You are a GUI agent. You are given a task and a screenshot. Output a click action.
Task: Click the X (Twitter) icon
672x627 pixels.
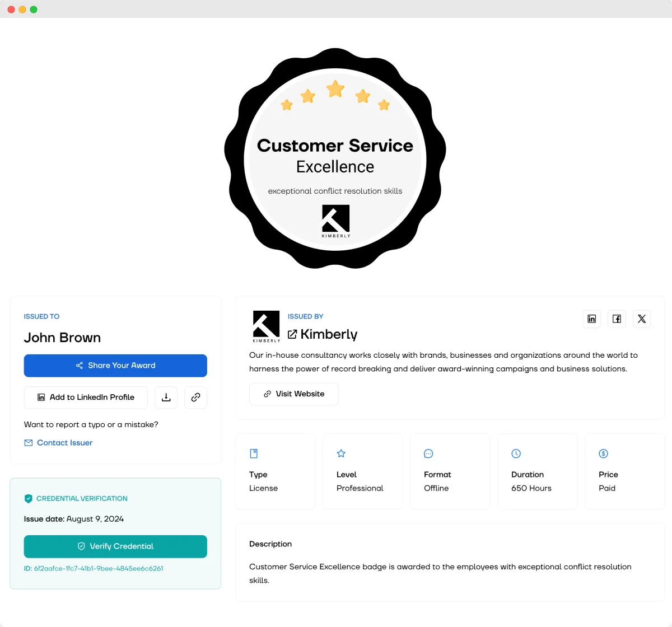[x=642, y=319]
